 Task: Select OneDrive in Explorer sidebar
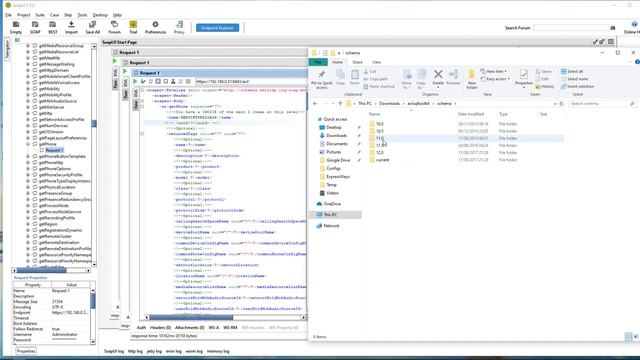[332, 204]
